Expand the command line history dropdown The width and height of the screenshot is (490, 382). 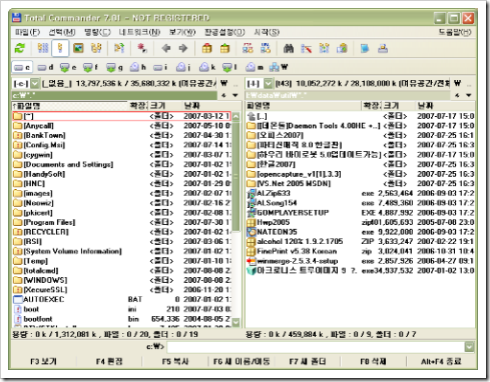[469, 347]
